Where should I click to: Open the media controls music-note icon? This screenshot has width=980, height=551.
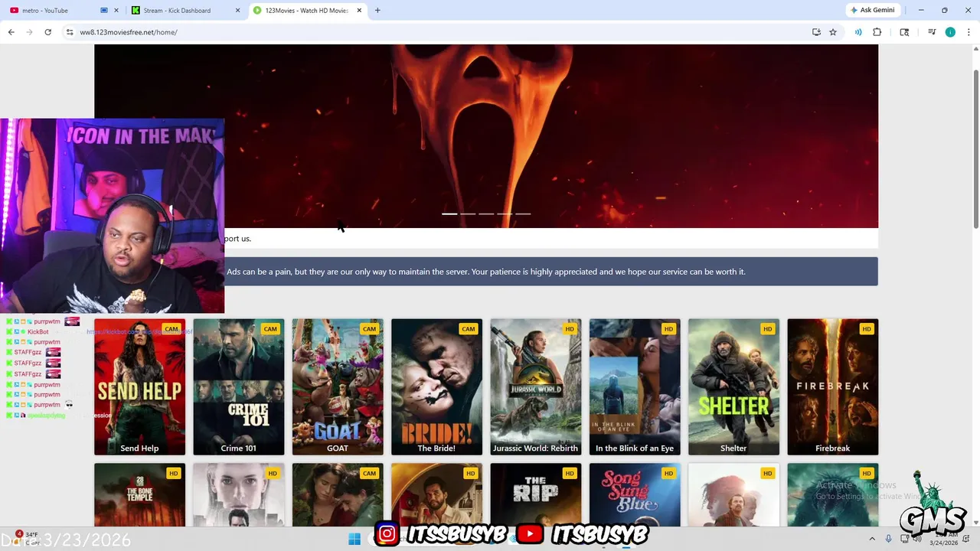[932, 32]
